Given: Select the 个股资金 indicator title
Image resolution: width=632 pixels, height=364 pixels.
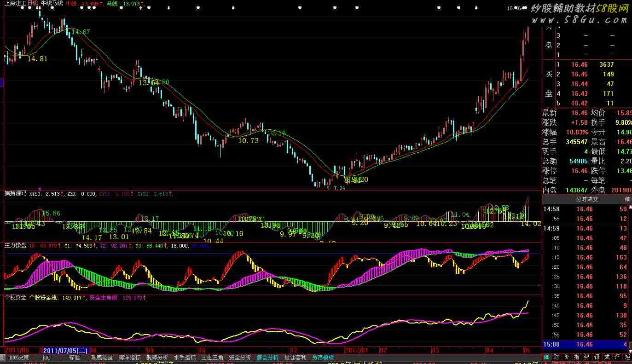Looking at the screenshot, I should click(x=15, y=297).
